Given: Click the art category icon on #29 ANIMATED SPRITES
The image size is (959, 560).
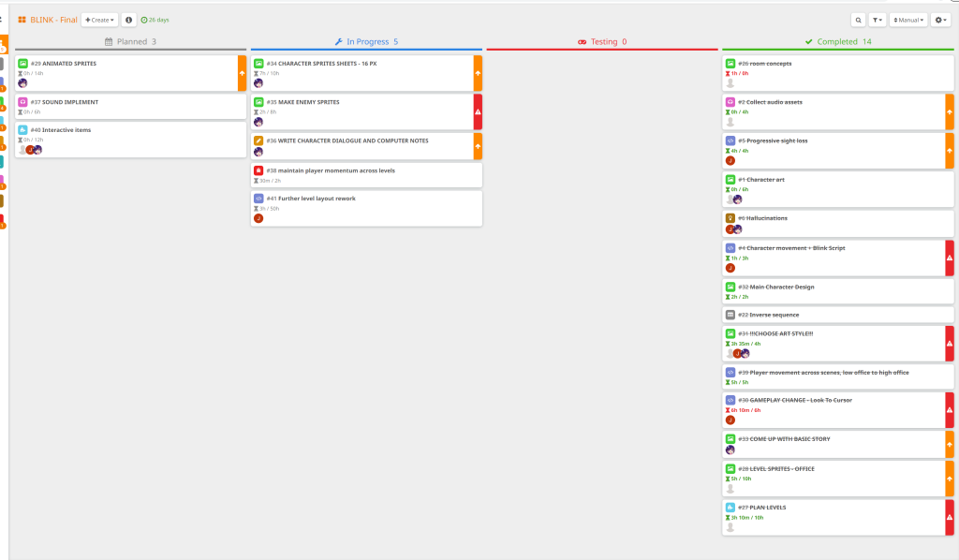Looking at the screenshot, I should pyautogui.click(x=22, y=63).
